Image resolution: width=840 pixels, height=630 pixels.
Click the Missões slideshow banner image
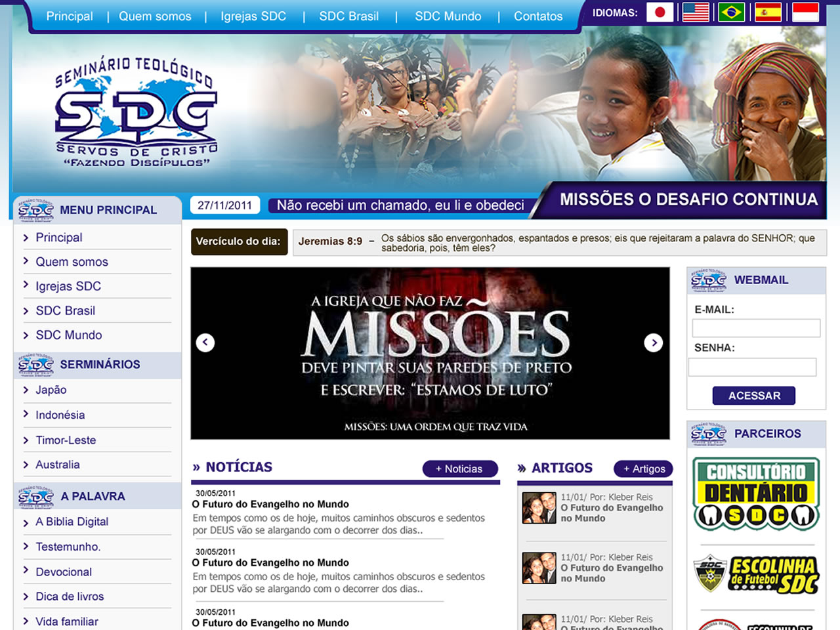pos(430,353)
